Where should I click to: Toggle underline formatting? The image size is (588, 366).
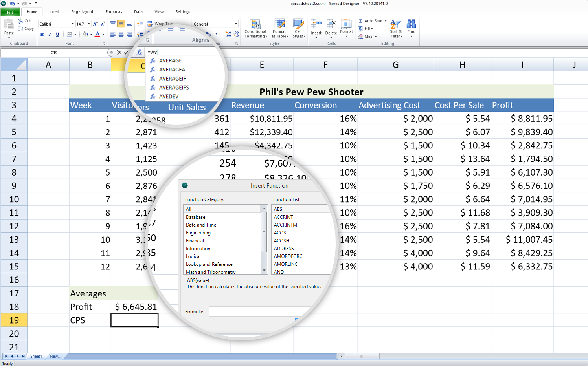click(x=57, y=35)
